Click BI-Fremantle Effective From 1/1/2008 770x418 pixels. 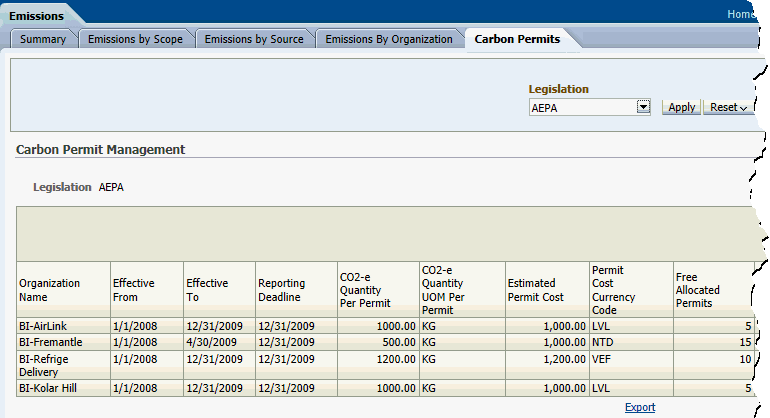[147, 342]
